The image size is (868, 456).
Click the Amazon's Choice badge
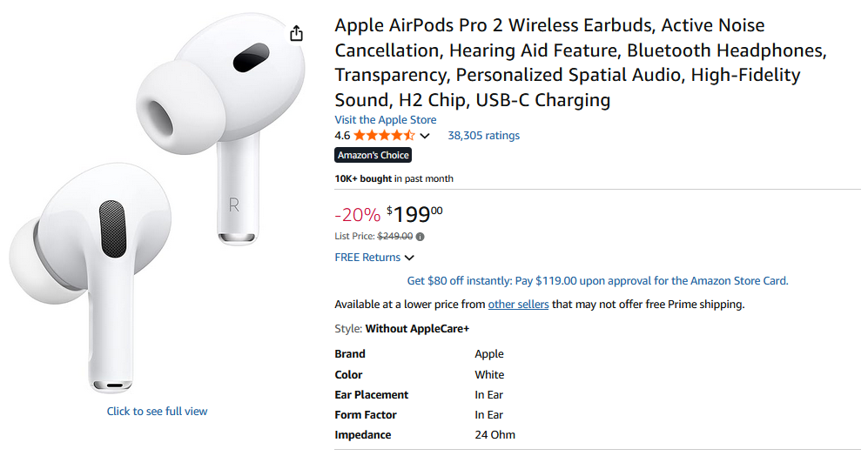pyautogui.click(x=373, y=155)
